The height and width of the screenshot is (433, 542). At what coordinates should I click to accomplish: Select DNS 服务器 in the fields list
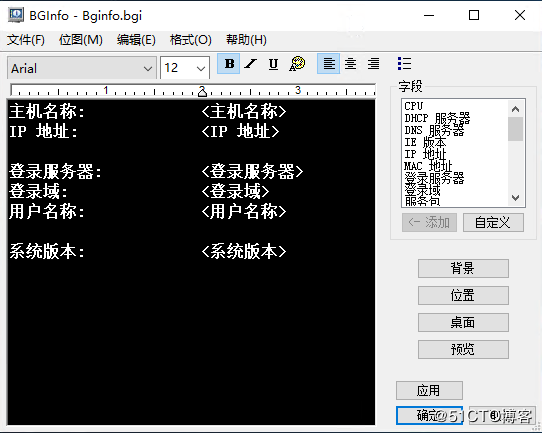pyautogui.click(x=434, y=130)
